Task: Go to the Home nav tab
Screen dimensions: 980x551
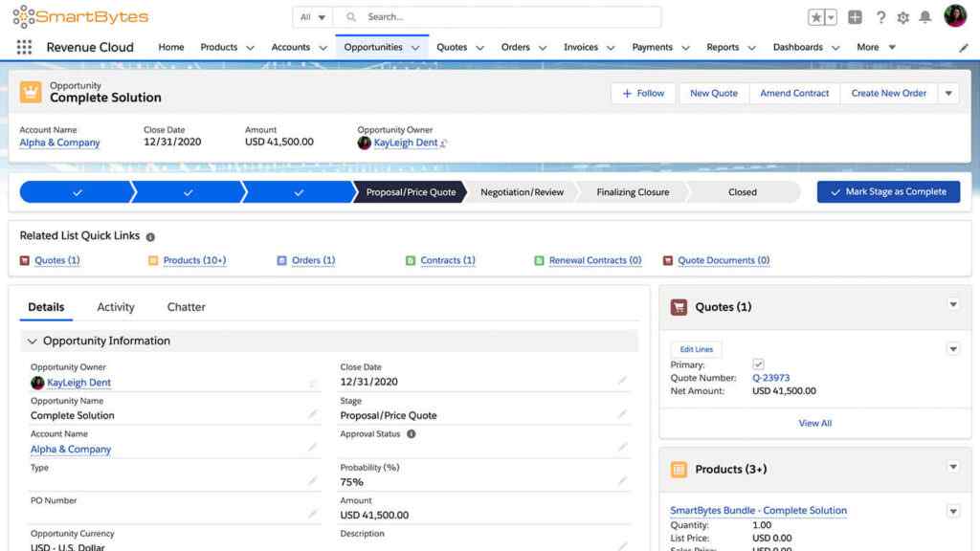Action: 170,48
